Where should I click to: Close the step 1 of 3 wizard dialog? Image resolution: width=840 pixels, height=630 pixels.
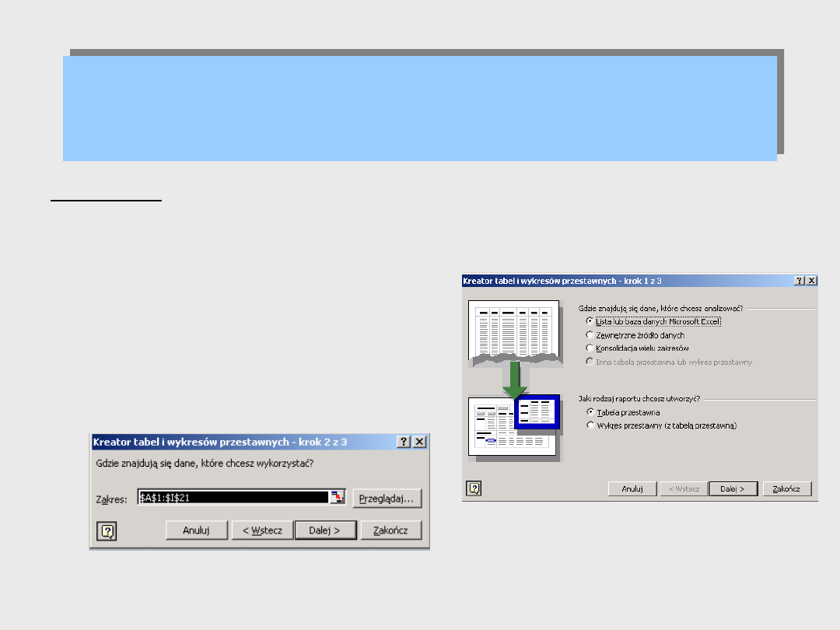[811, 280]
